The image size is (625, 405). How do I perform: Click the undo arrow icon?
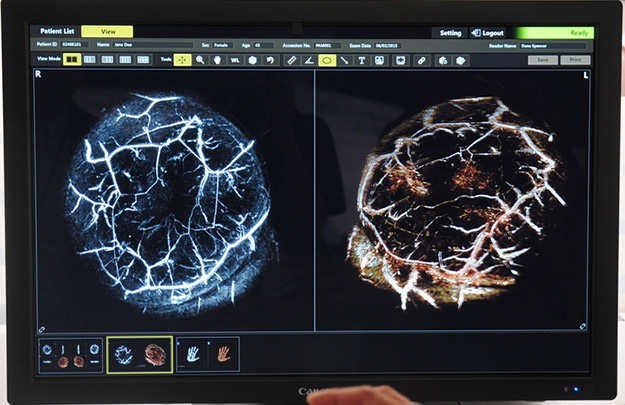pos(270,60)
